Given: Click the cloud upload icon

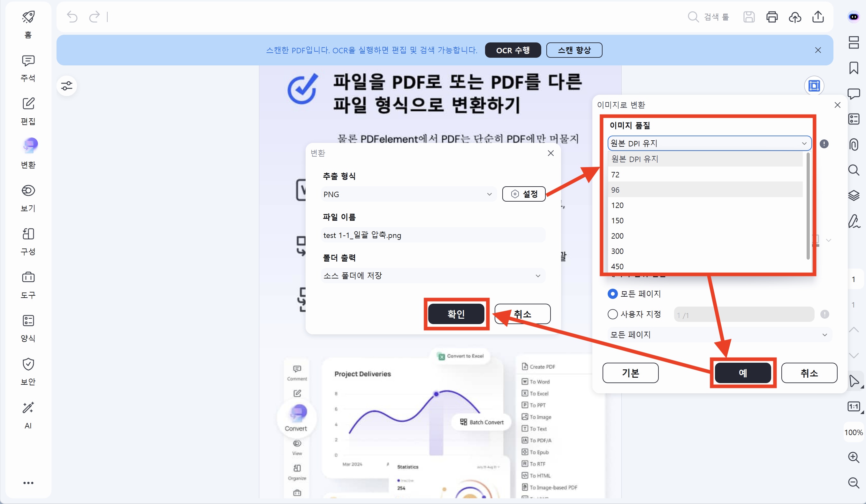Looking at the screenshot, I should coord(795,17).
